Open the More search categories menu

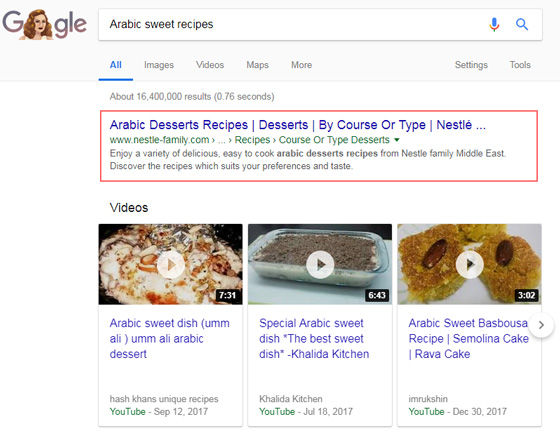click(301, 65)
